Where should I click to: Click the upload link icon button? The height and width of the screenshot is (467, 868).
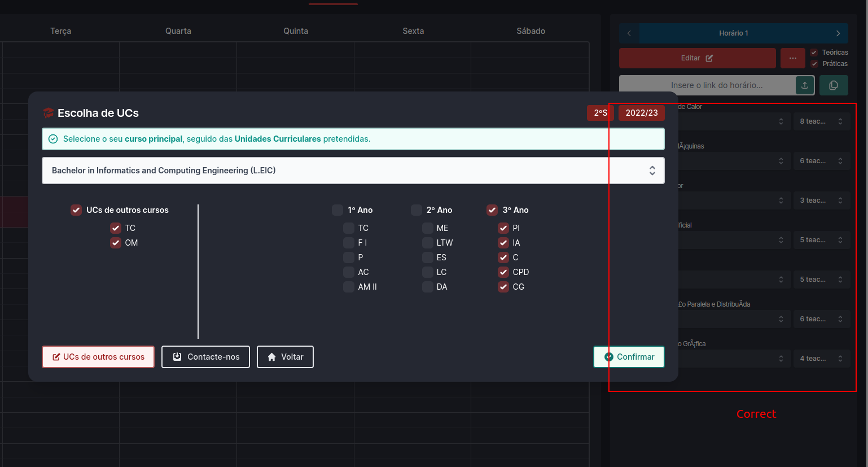(x=805, y=85)
